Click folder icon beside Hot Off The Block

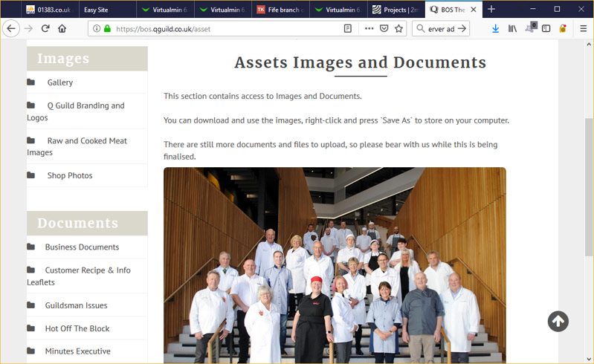click(x=31, y=328)
